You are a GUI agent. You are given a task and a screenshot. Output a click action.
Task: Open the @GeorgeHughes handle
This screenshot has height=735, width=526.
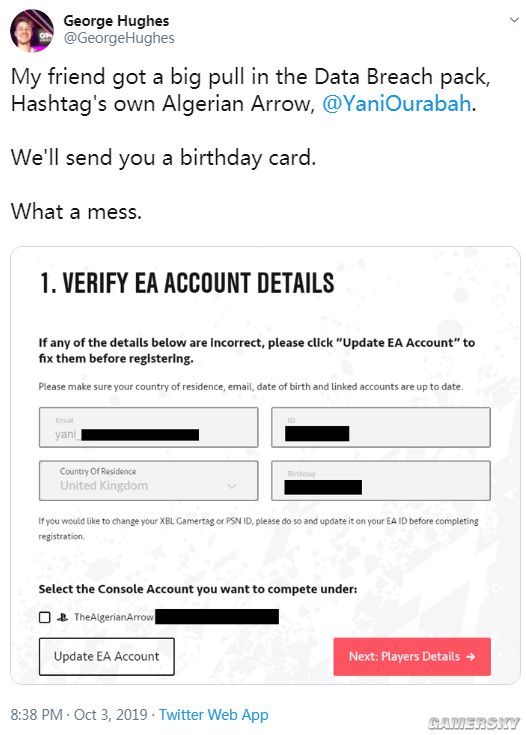119,38
